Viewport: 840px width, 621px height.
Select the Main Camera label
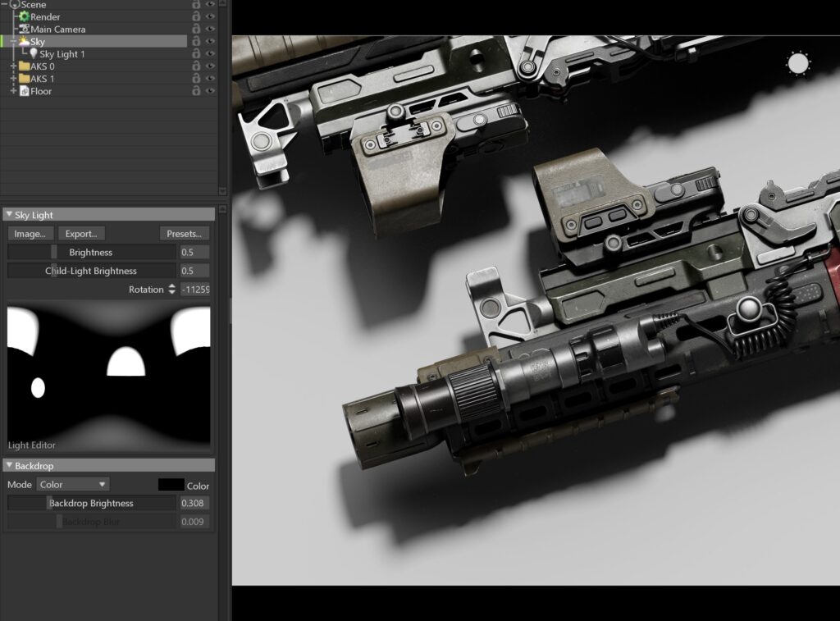58,30
